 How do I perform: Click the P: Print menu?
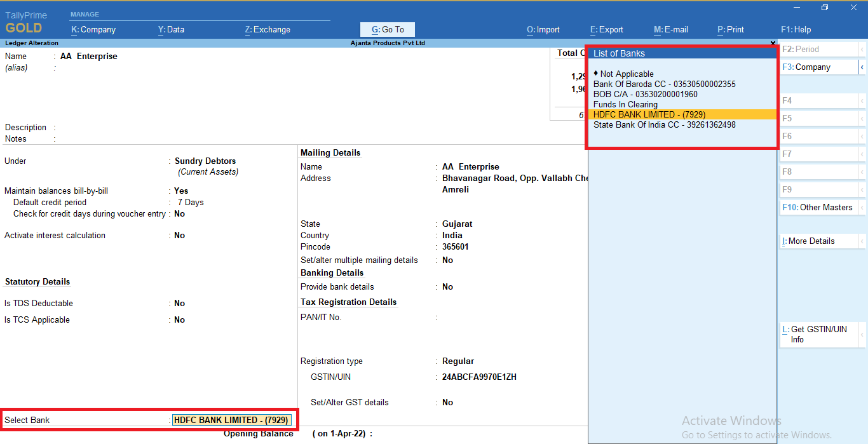[730, 29]
